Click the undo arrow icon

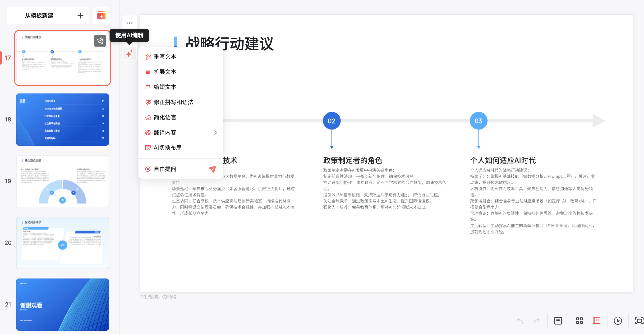click(520, 320)
